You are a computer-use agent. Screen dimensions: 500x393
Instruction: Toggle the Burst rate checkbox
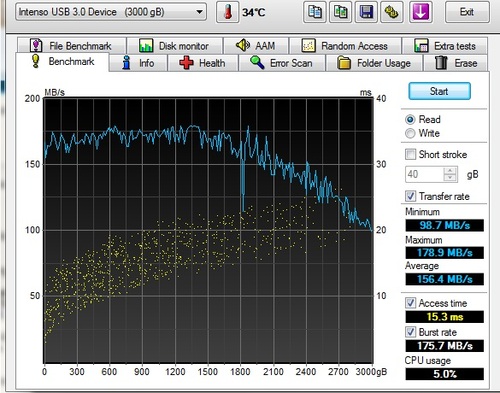410,332
